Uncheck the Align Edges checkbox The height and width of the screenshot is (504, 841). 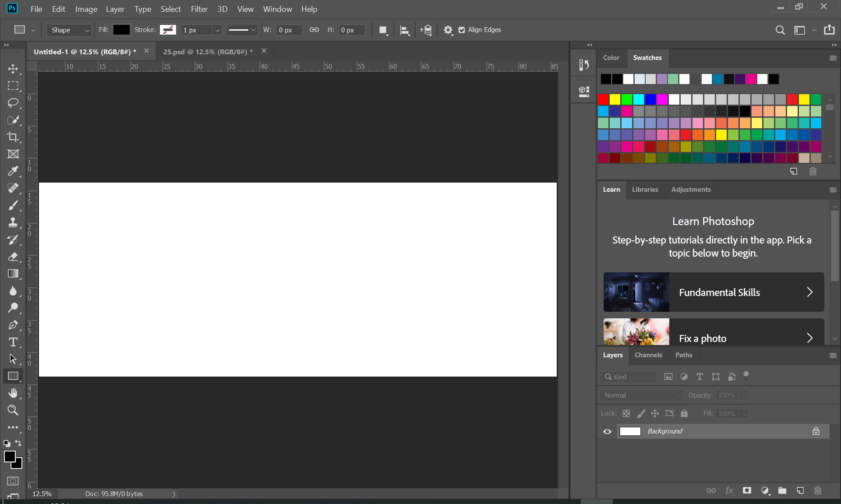point(462,30)
